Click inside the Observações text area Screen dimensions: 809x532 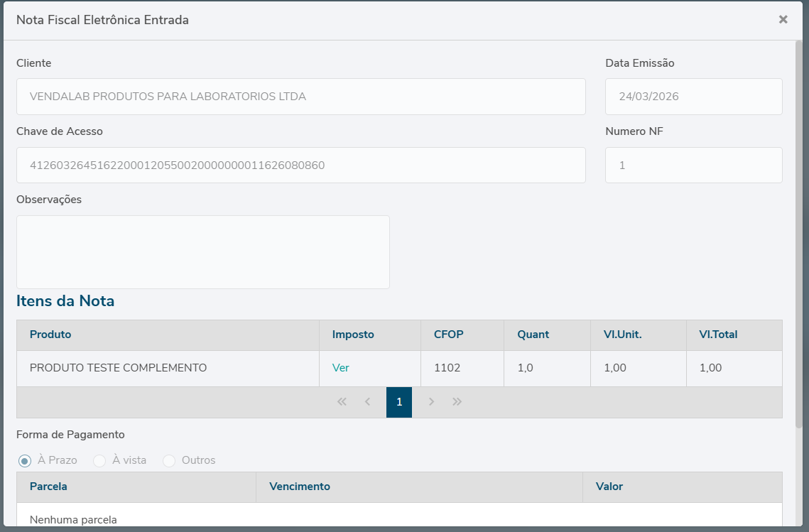click(202, 252)
